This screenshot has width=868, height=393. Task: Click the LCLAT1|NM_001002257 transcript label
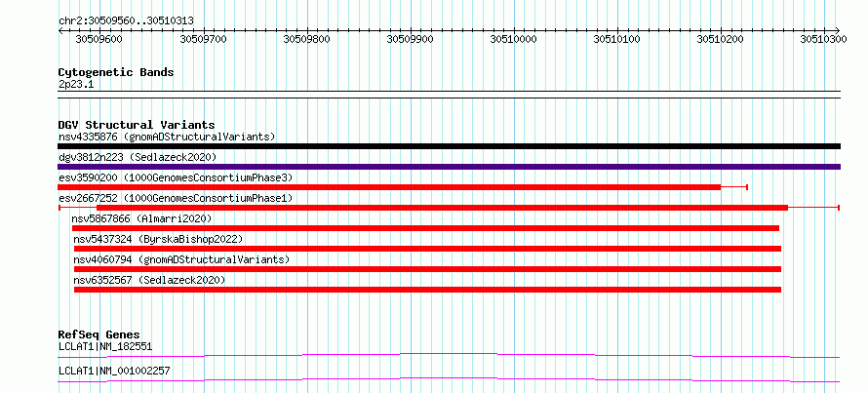[114, 371]
